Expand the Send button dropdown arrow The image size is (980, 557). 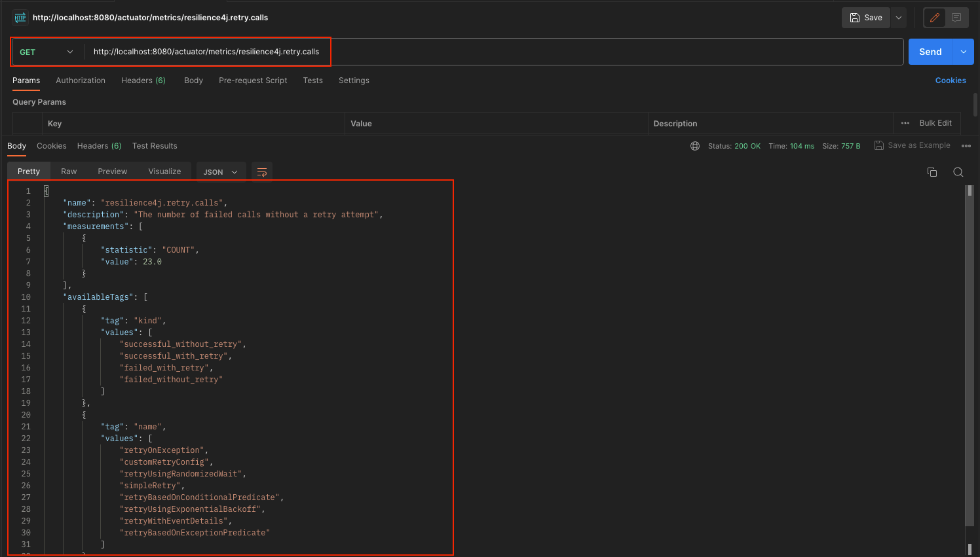point(963,51)
